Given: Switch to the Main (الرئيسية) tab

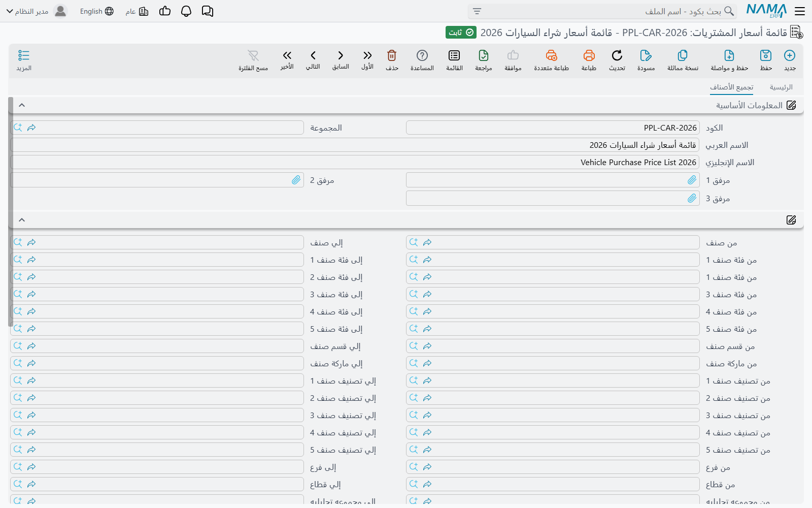Looking at the screenshot, I should [x=781, y=87].
